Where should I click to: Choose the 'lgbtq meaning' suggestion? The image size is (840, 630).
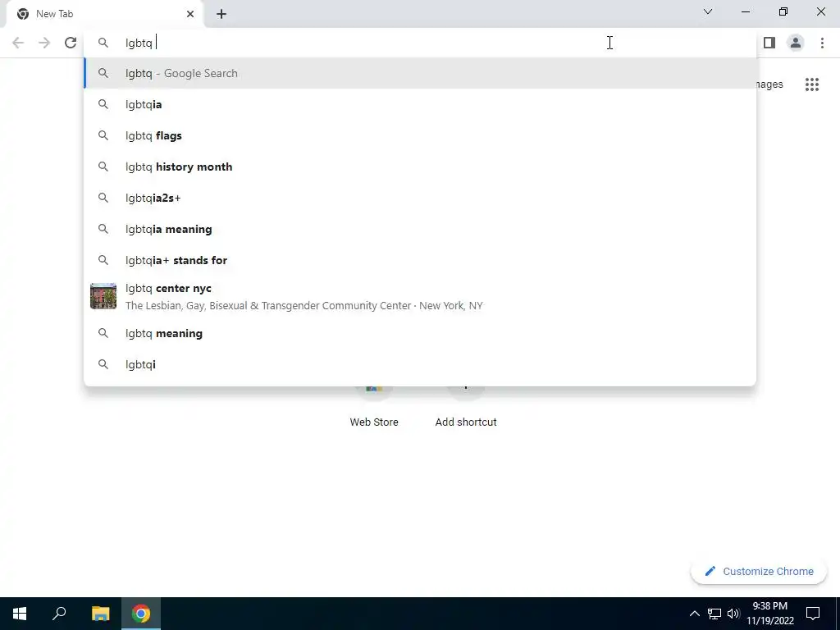(421, 333)
